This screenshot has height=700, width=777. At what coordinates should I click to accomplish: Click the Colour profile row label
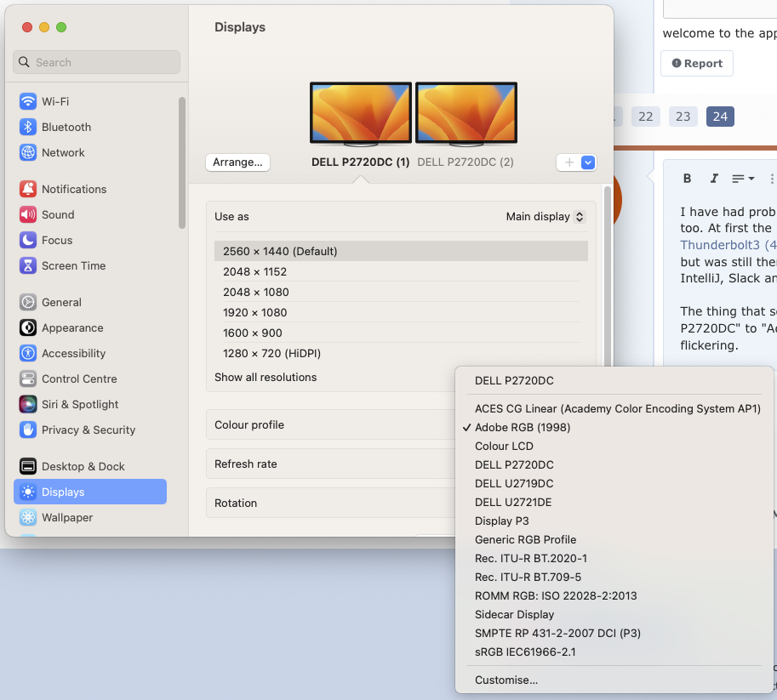click(x=249, y=425)
